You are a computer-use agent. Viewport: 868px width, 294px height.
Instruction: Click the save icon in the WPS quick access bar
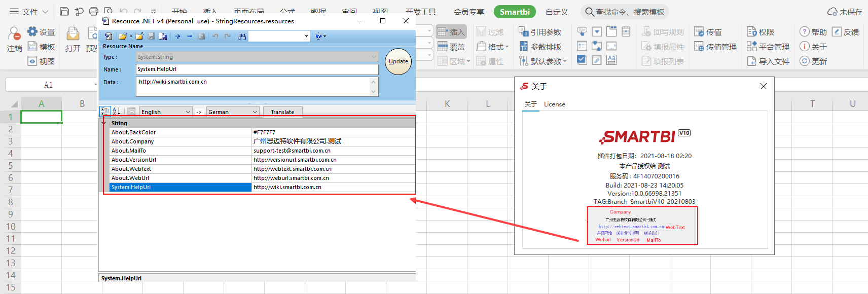[x=64, y=11]
